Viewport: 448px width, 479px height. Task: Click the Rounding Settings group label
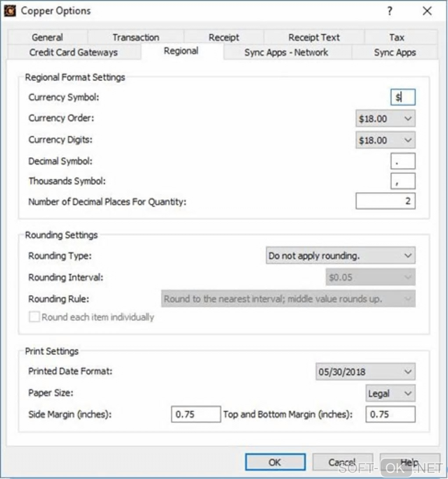tap(61, 235)
